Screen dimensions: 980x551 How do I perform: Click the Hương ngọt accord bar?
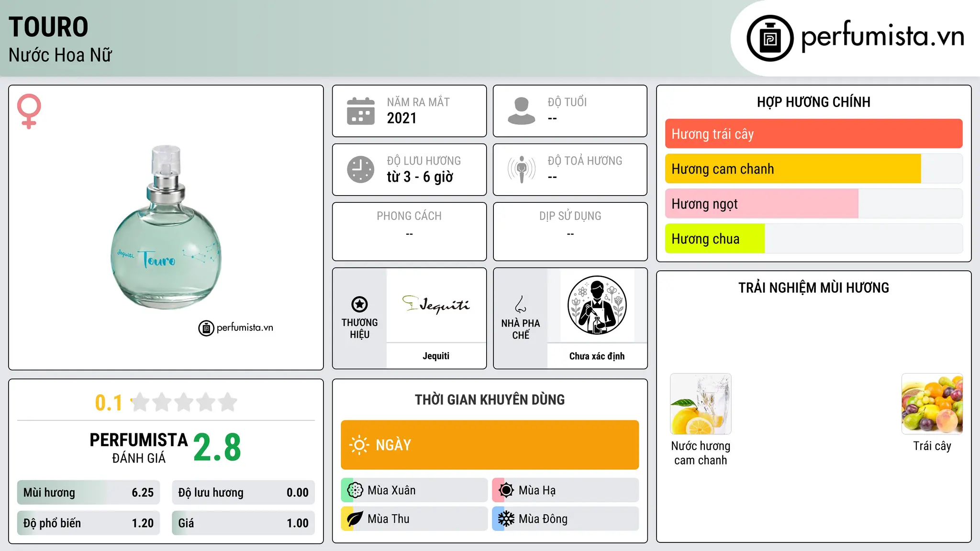click(x=813, y=204)
